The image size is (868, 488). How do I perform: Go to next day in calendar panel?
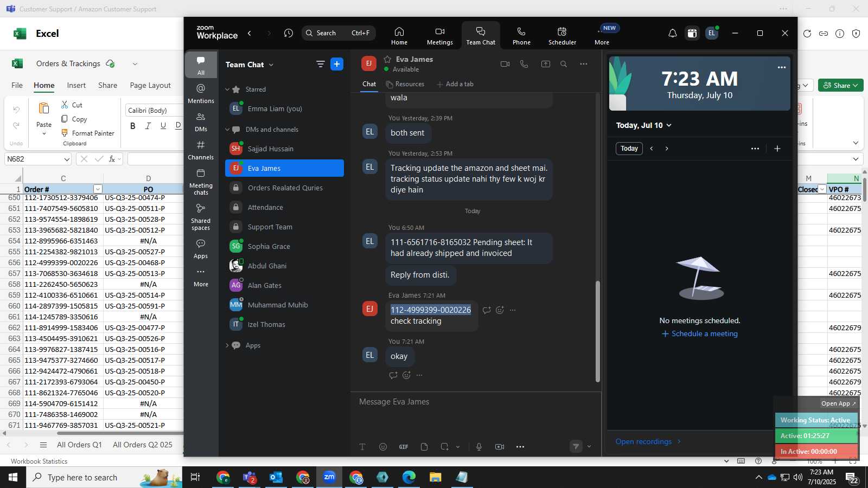(667, 149)
